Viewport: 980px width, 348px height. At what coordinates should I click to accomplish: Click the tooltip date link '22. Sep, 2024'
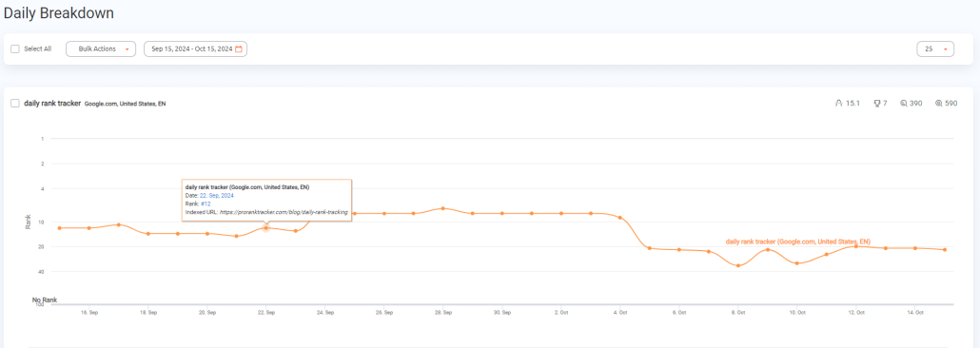tap(217, 196)
